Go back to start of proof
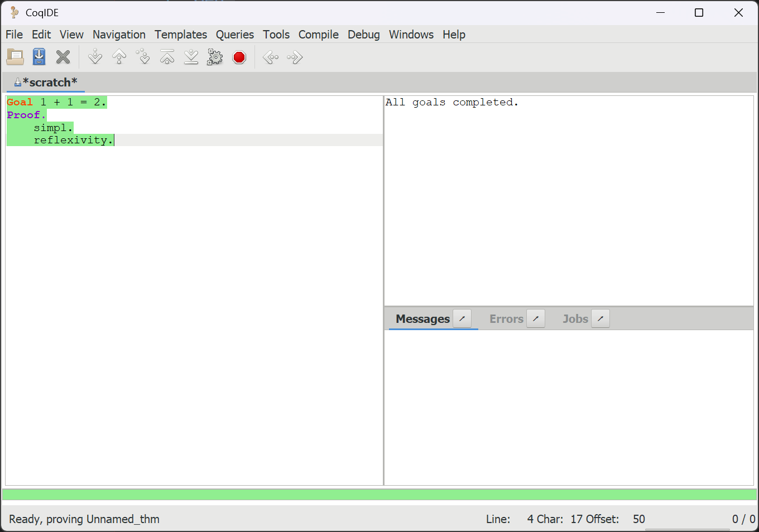 click(167, 57)
